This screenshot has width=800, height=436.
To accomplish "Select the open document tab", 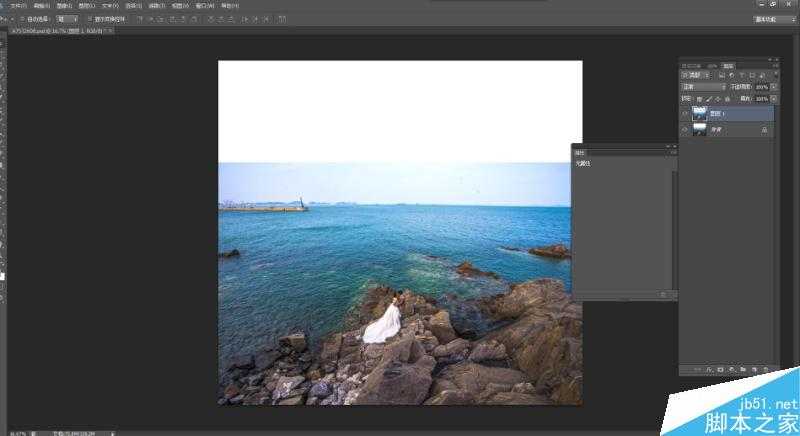I will [x=58, y=31].
